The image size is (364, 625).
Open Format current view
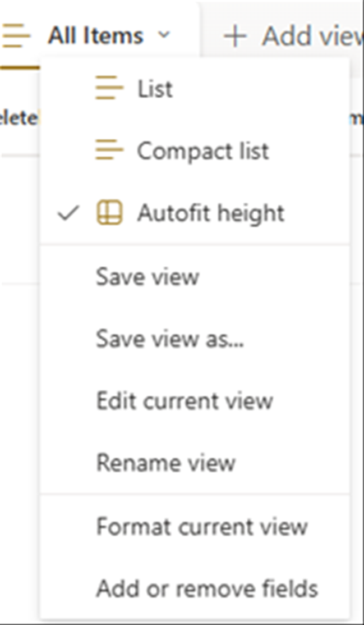click(x=195, y=526)
